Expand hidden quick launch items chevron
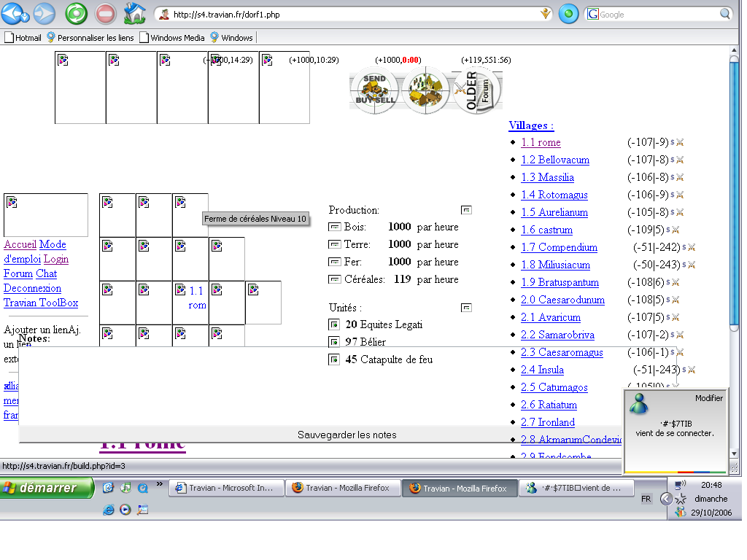Viewport: 747px width, 560px height. pyautogui.click(x=160, y=484)
